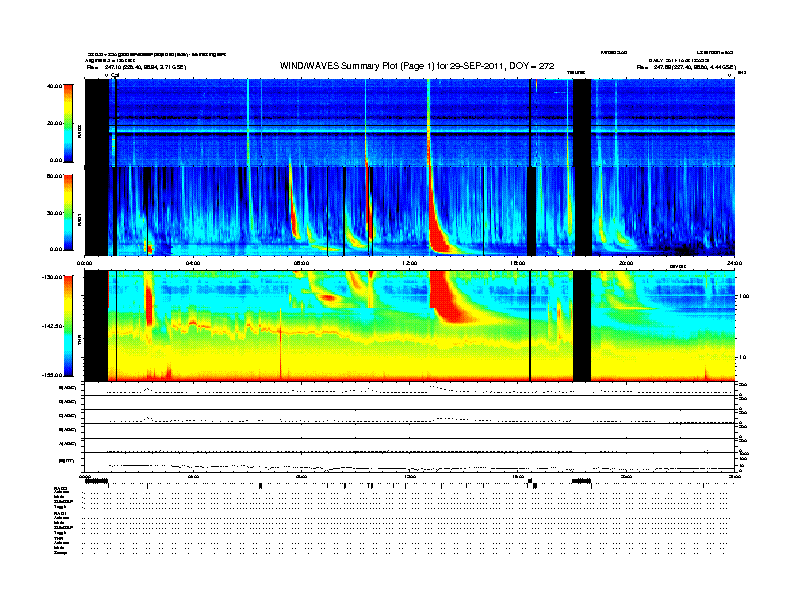792x612 pixels.
Task: Click the 20.00 label on RAD2 color scale
Action: [x=55, y=123]
